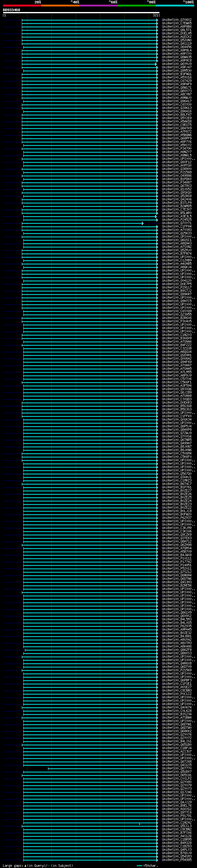Open hit UniRef100_Q39613
Image resolution: width=197 pixels, height=868 pixels.
click(x=177, y=108)
